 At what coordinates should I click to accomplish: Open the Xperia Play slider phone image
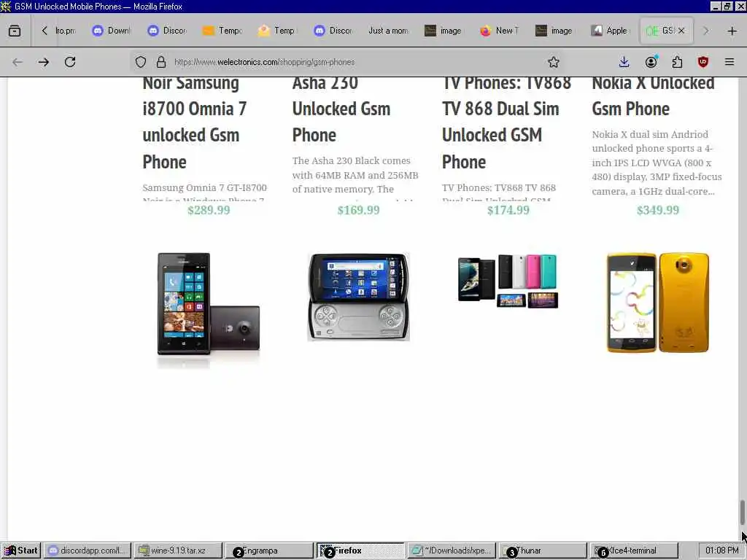click(x=358, y=297)
